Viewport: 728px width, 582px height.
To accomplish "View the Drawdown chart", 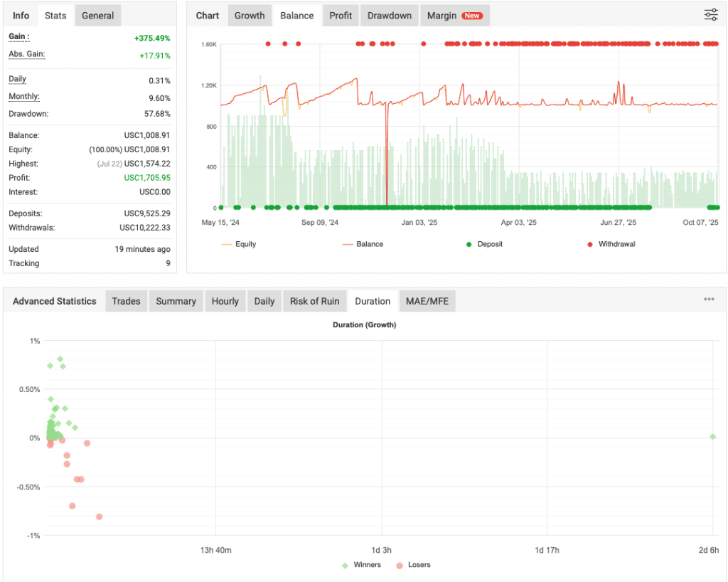I will pos(389,15).
